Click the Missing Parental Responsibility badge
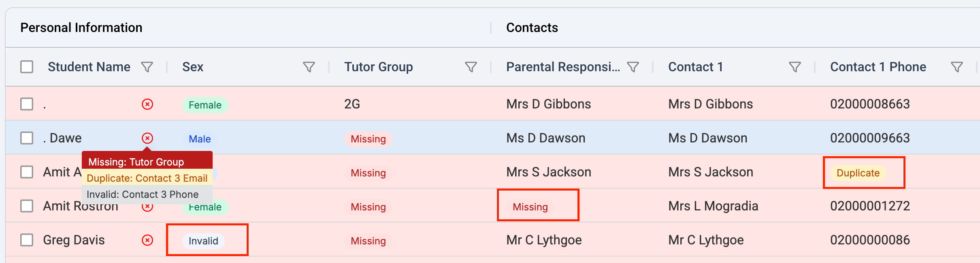980x263 pixels. [x=530, y=207]
